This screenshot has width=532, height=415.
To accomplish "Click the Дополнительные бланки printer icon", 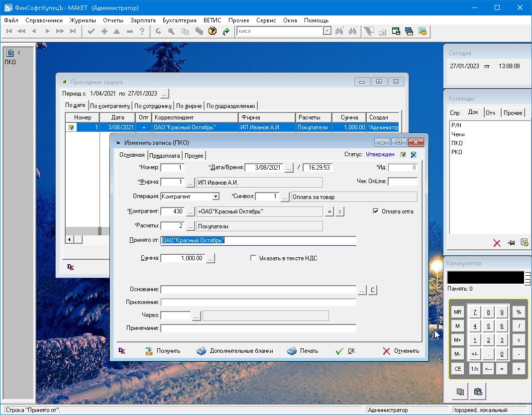I will 202,351.
